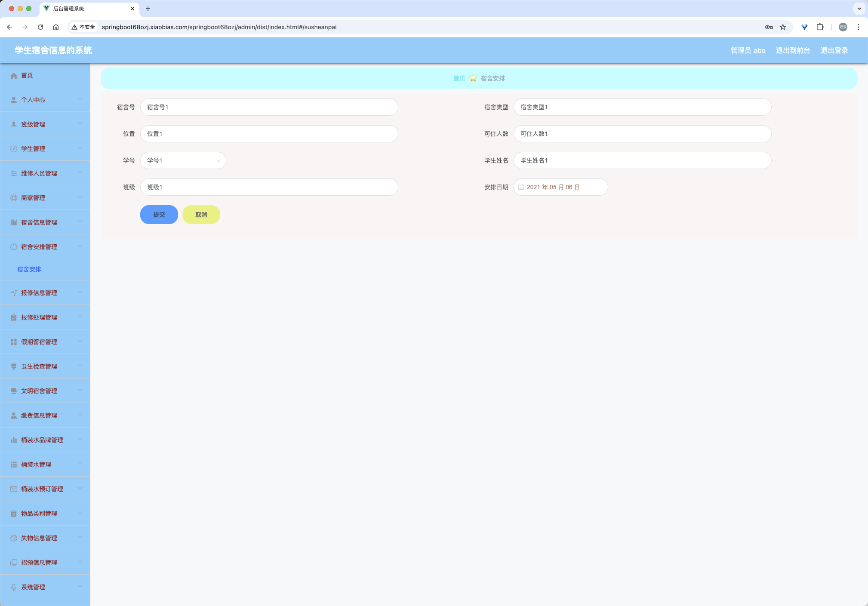Click the 学生姓名 input field
This screenshot has height=606, width=868.
642,160
